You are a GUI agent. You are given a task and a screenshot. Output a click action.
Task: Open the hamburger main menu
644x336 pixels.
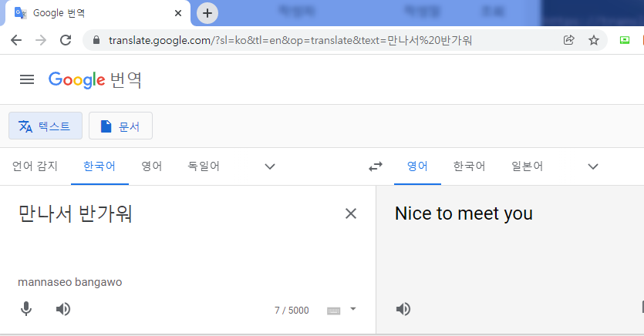pyautogui.click(x=27, y=79)
